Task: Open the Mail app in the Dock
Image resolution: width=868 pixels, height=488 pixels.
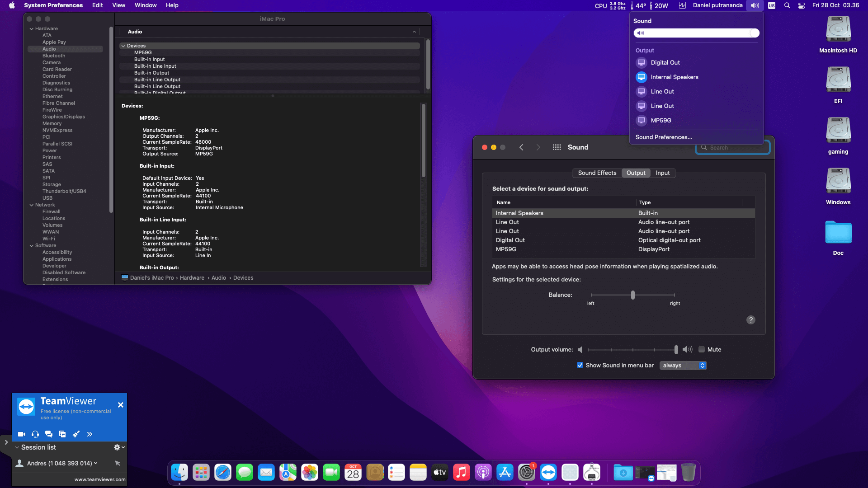Action: pyautogui.click(x=266, y=473)
